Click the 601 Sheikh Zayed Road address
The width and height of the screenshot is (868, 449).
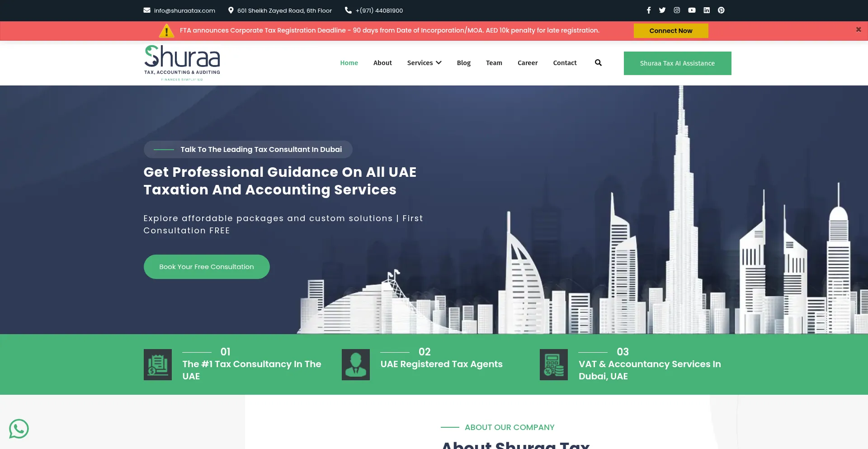point(284,10)
